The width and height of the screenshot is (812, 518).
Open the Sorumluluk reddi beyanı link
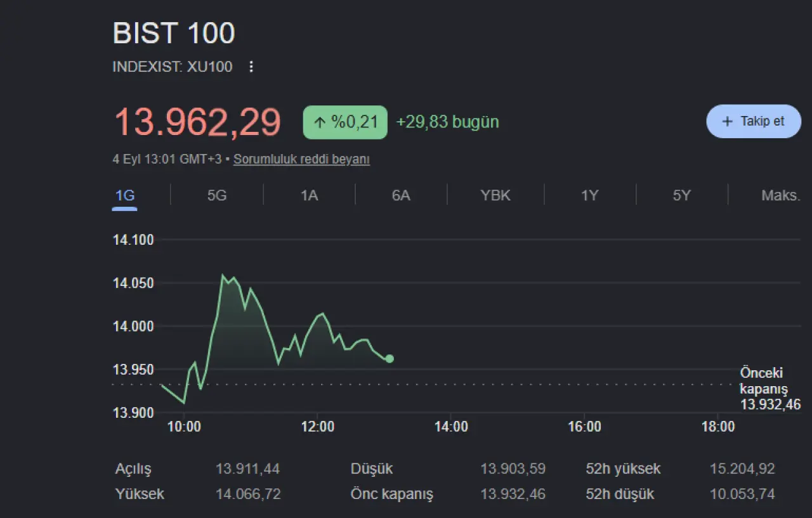point(301,159)
